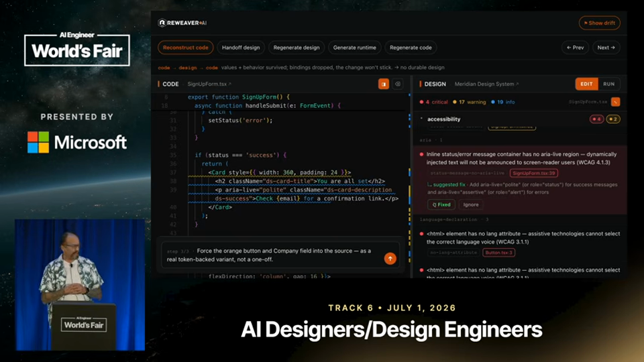Select the Regenerate code step

[x=411, y=48]
